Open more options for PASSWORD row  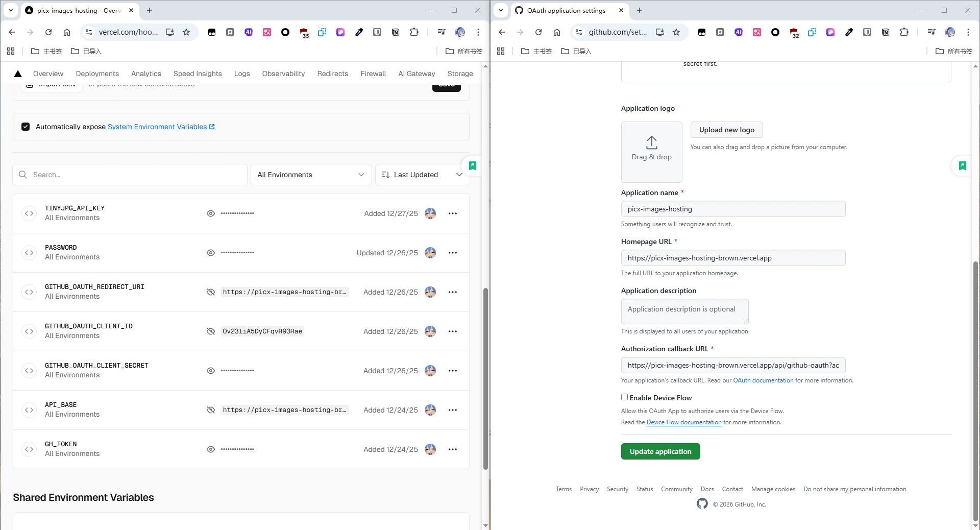pyautogui.click(x=453, y=253)
